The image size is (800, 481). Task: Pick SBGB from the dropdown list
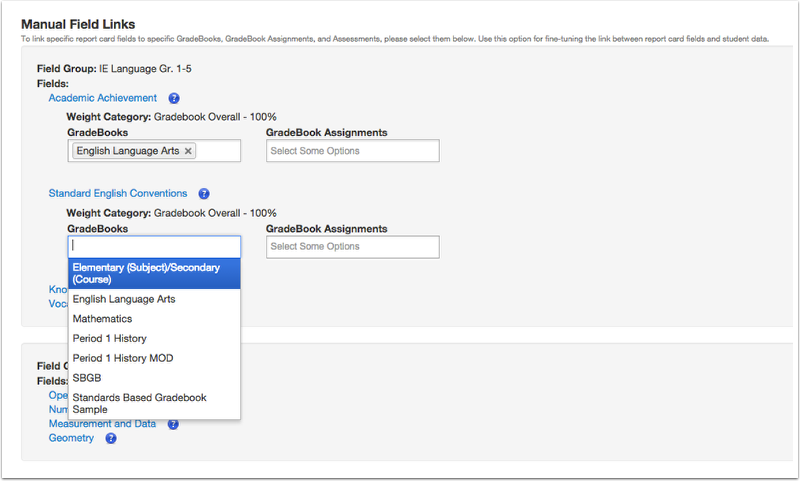click(154, 378)
